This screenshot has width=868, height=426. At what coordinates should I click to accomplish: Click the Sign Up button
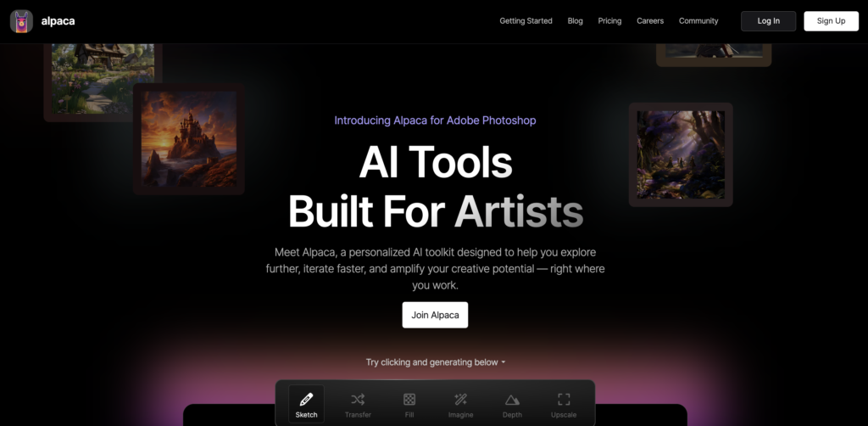click(831, 21)
